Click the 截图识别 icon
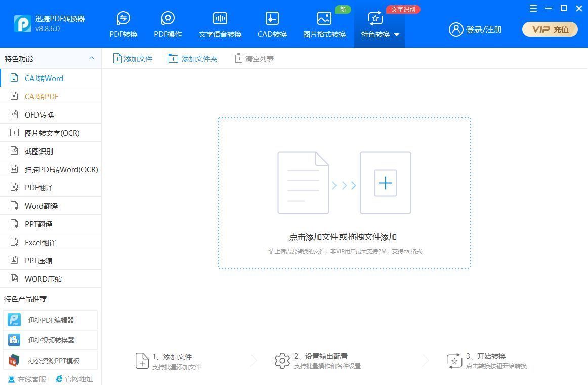Image resolution: width=588 pixels, height=385 pixels. click(x=14, y=150)
